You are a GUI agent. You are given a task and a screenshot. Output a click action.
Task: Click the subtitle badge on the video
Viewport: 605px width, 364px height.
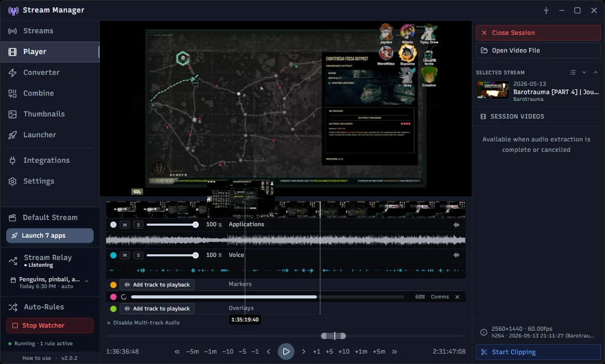coord(137,192)
